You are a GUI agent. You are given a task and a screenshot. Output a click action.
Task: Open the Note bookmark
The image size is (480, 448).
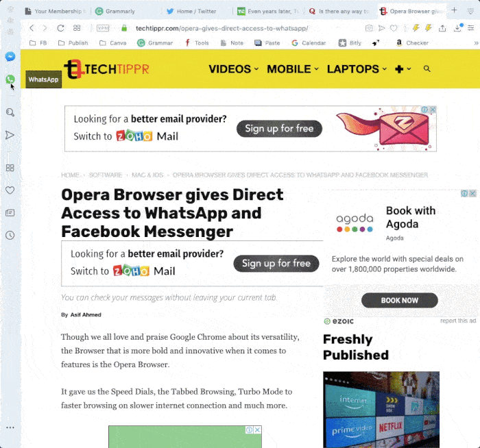[232, 43]
